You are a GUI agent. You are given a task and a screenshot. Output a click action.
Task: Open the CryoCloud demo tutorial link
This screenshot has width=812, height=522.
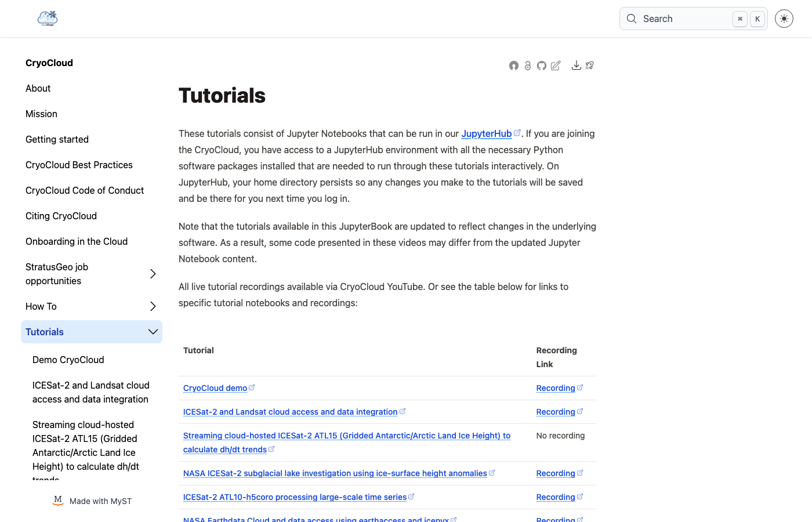tap(215, 388)
